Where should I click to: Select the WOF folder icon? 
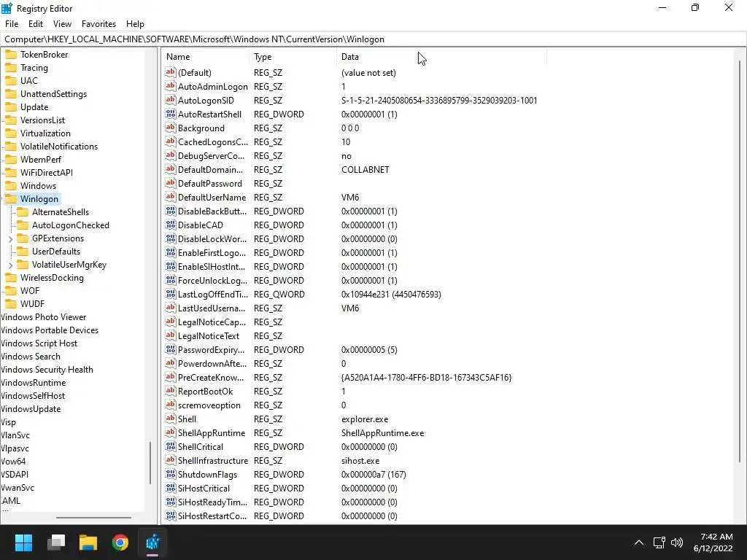point(11,290)
